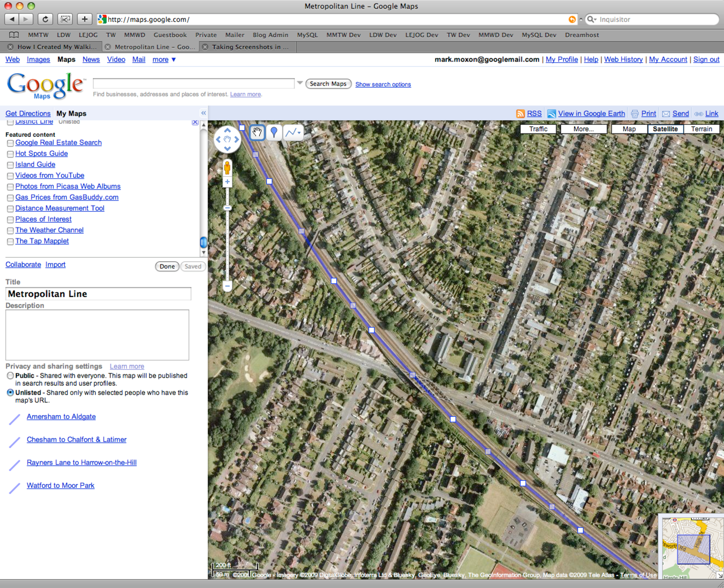Open Chesham to Chalfont & Latimer line
Viewport: 724px width, 588px height.
click(76, 440)
